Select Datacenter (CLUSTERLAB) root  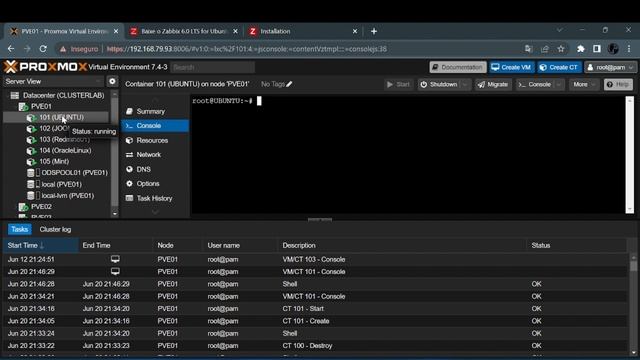pos(63,95)
